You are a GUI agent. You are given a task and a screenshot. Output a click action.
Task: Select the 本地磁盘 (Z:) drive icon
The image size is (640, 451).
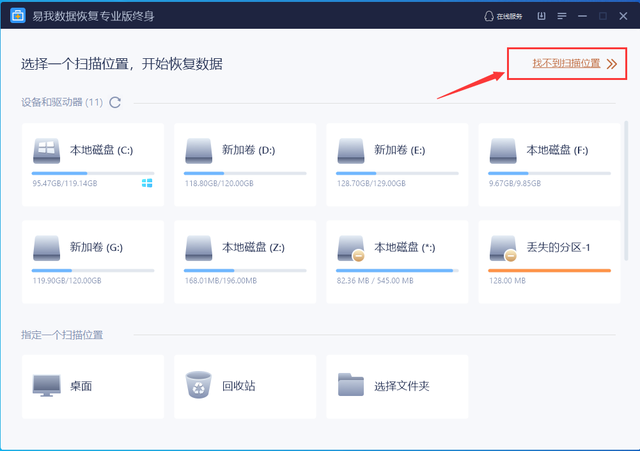[199, 248]
